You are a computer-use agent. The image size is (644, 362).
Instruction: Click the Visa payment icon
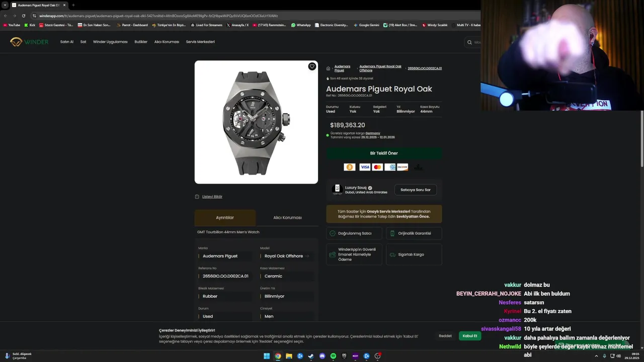pyautogui.click(x=365, y=167)
